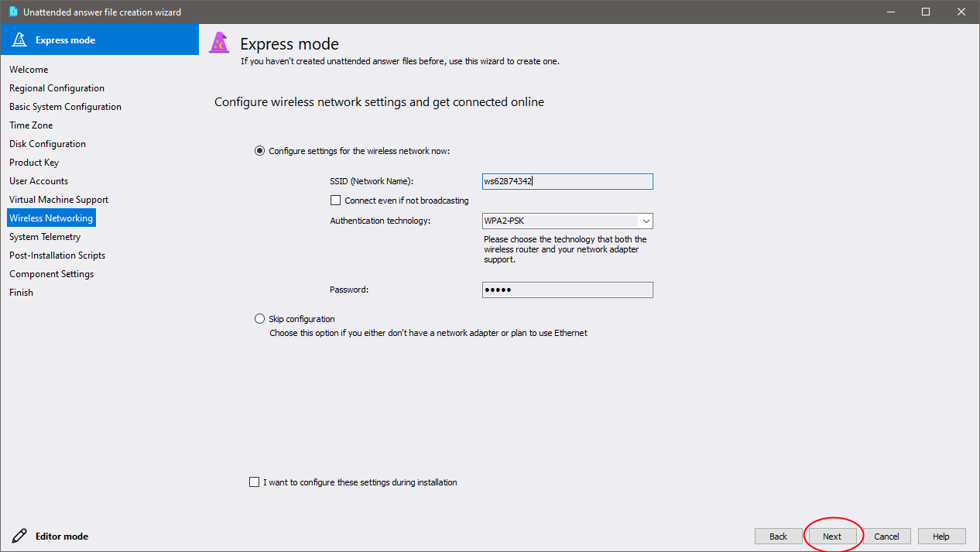The width and height of the screenshot is (980, 552).
Task: Click the 'Authentication technology:' label
Action: [x=380, y=221]
